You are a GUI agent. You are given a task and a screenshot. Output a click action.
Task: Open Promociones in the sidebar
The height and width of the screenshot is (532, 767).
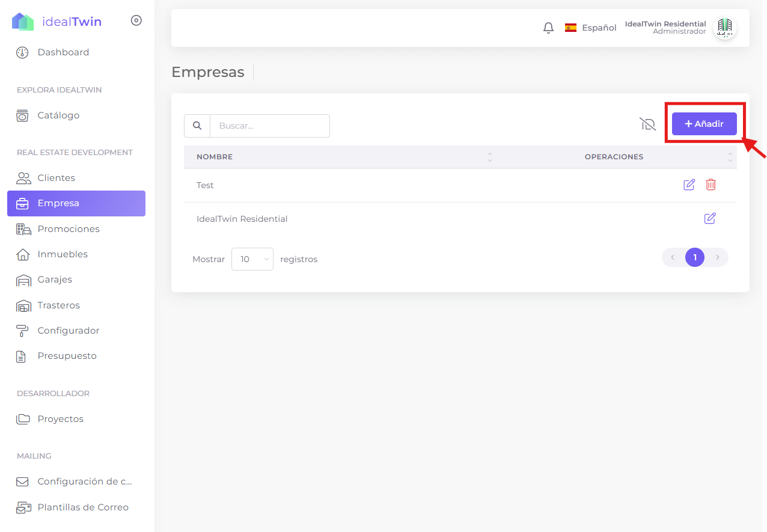pos(69,229)
